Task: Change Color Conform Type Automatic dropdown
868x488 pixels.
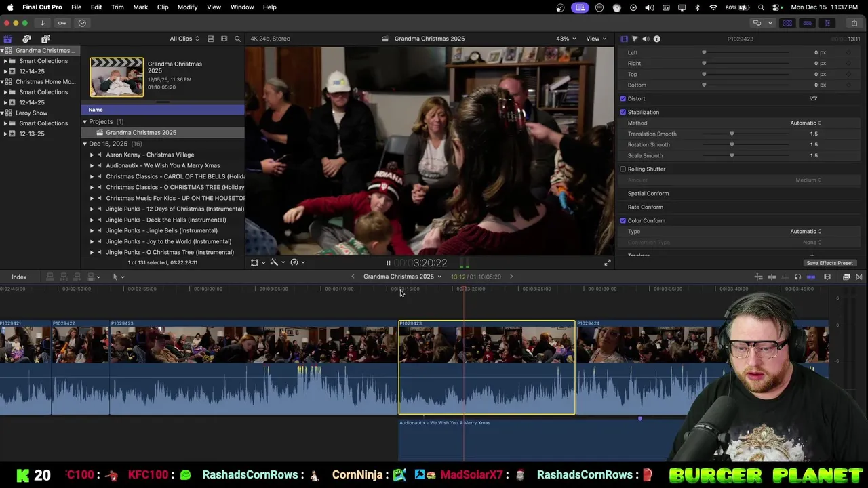Action: 806,231
